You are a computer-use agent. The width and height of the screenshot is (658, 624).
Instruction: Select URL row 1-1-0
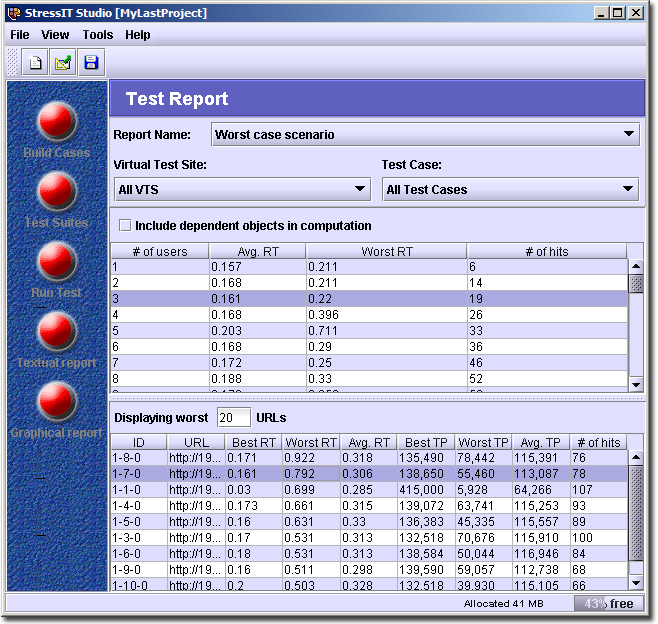click(x=369, y=490)
